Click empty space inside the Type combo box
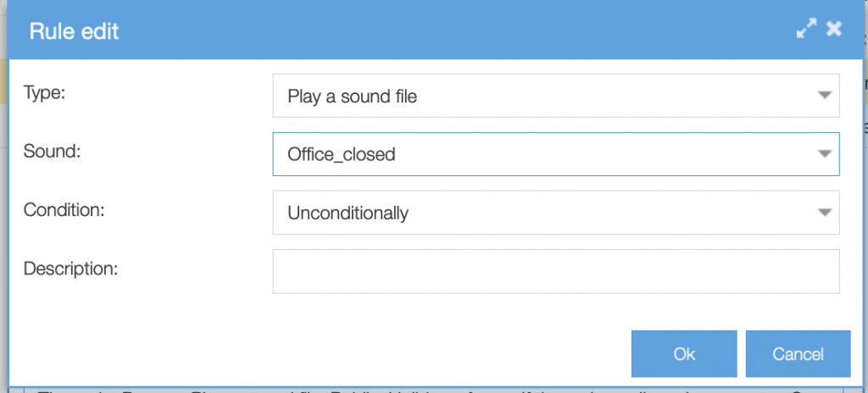This screenshot has width=868, height=393. 610,97
